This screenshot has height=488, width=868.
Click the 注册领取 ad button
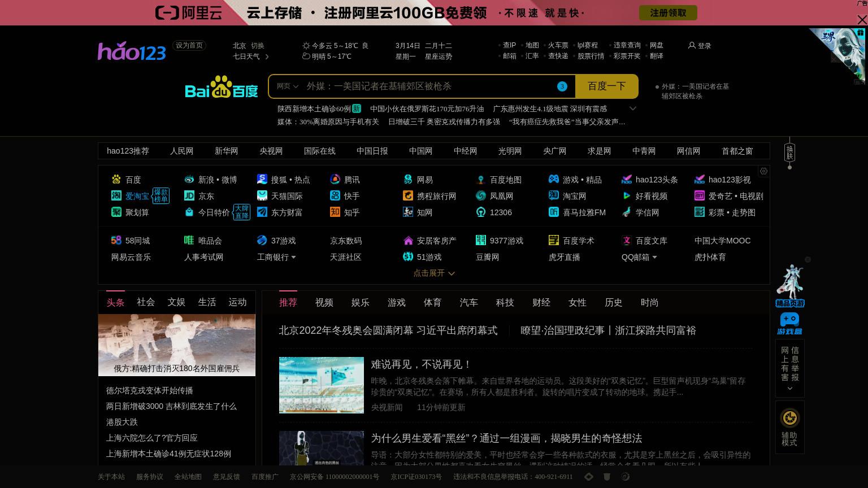tap(668, 12)
